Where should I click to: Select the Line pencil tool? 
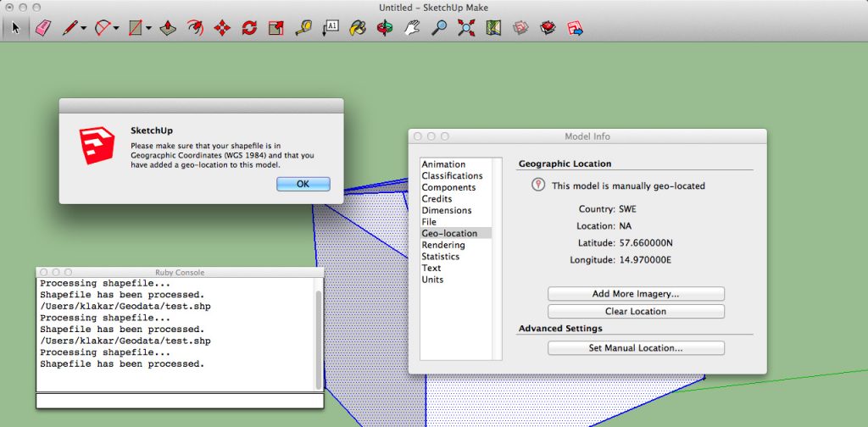coord(70,28)
